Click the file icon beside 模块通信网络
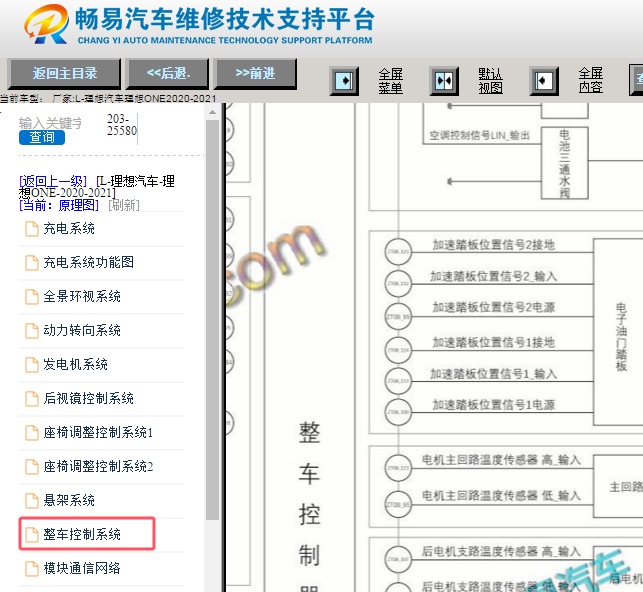Screen dimensions: 643x592 (32, 569)
